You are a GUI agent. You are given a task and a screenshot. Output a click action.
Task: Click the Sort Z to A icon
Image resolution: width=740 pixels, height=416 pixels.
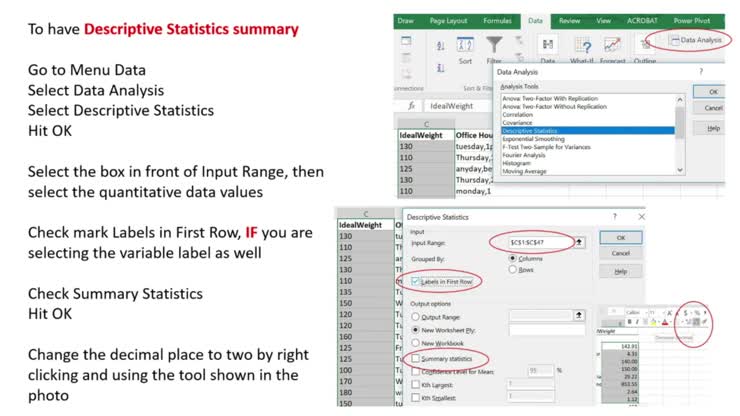click(440, 68)
